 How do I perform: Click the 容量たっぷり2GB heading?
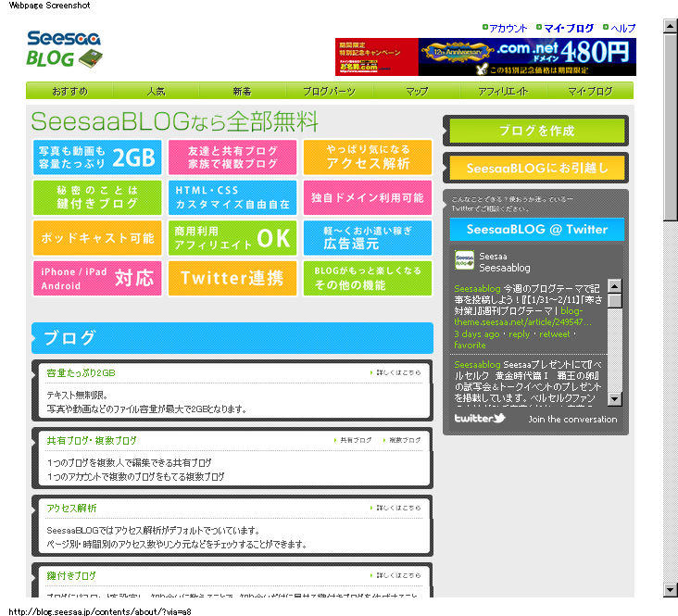coord(81,373)
